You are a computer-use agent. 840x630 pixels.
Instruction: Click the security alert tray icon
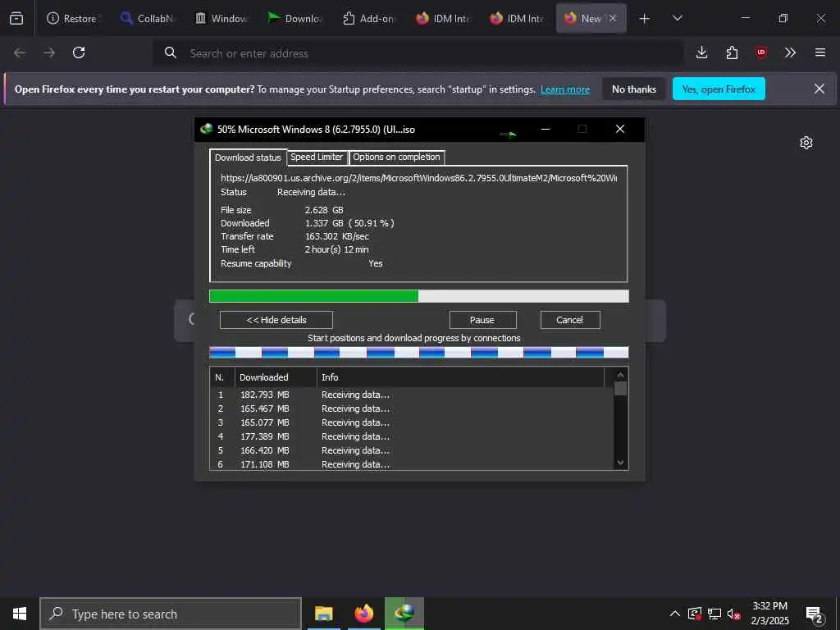click(x=695, y=614)
